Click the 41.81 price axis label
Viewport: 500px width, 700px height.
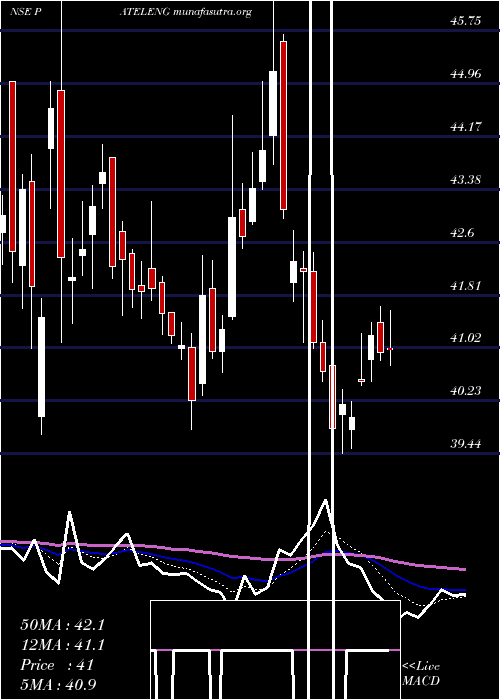466,286
